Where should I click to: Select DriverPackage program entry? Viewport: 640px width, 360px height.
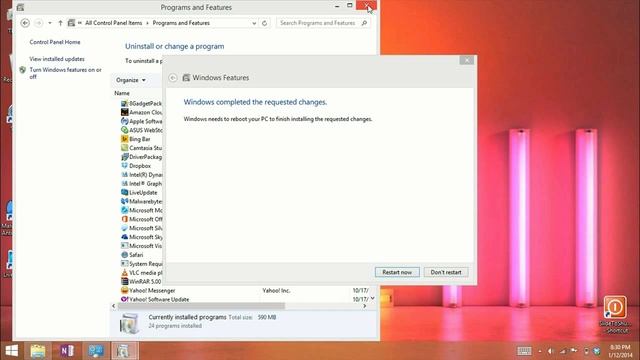141,157
